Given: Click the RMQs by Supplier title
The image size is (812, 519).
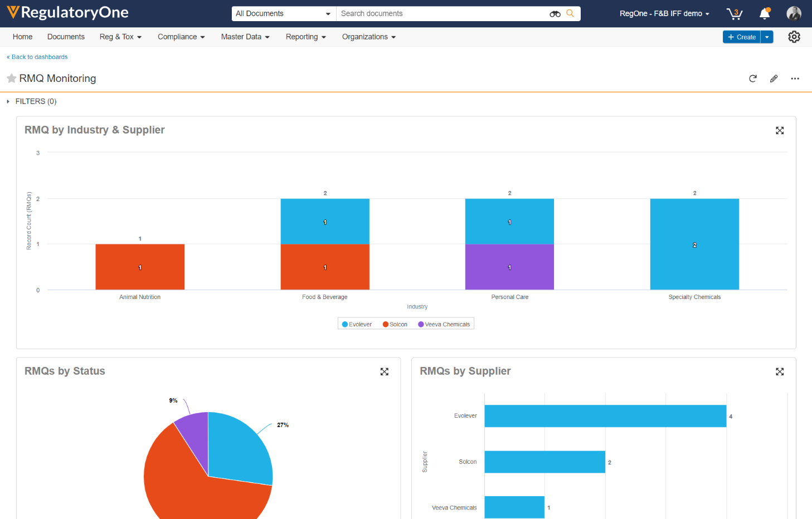Looking at the screenshot, I should tap(465, 371).
